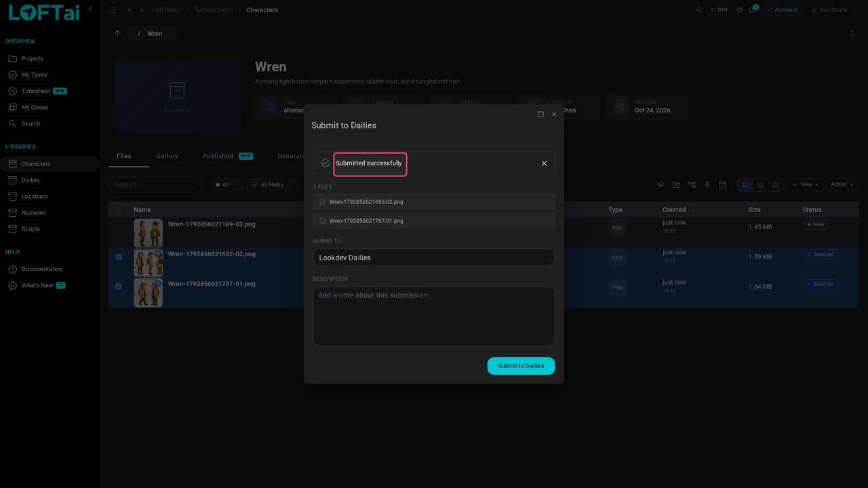Image resolution: width=868 pixels, height=488 pixels.
Task: Dismiss the 'Submitted successfully' alert
Action: click(544, 163)
